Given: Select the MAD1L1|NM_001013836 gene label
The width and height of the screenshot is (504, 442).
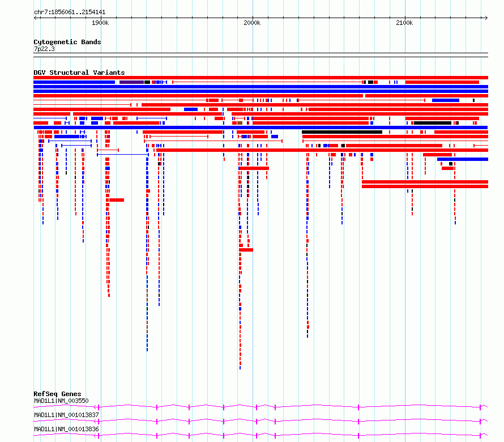Looking at the screenshot, I should (66, 429).
